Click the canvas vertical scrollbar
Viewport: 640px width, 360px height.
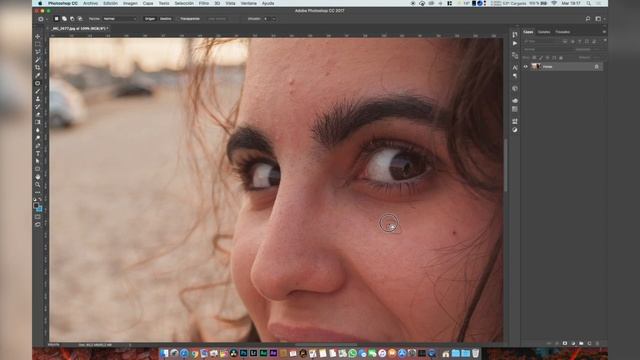tap(506, 165)
